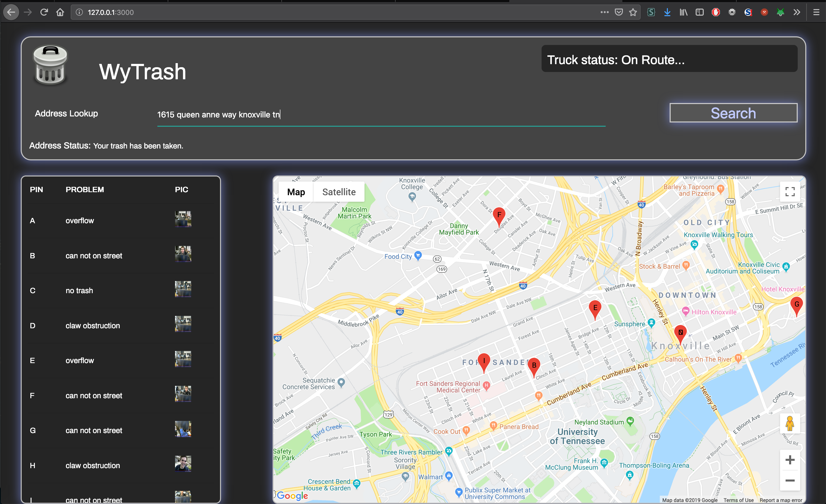Image resolution: width=826 pixels, height=504 pixels.
Task: Open the Terms of Use link
Action: pyautogui.click(x=738, y=500)
